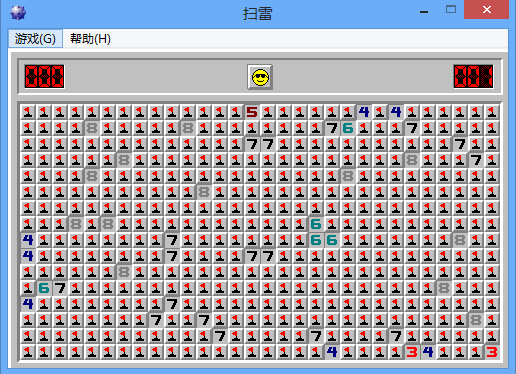Click the flag between the two top-row 4s

(380, 112)
